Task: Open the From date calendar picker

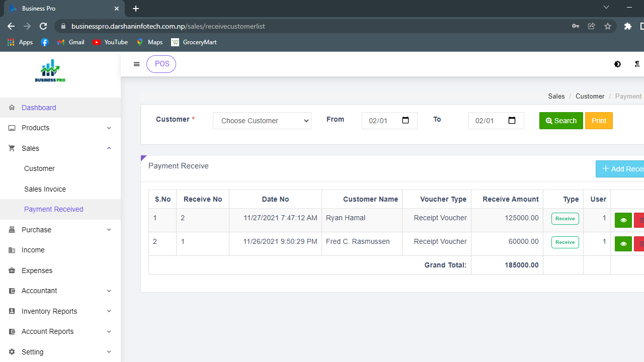Action: [406, 121]
